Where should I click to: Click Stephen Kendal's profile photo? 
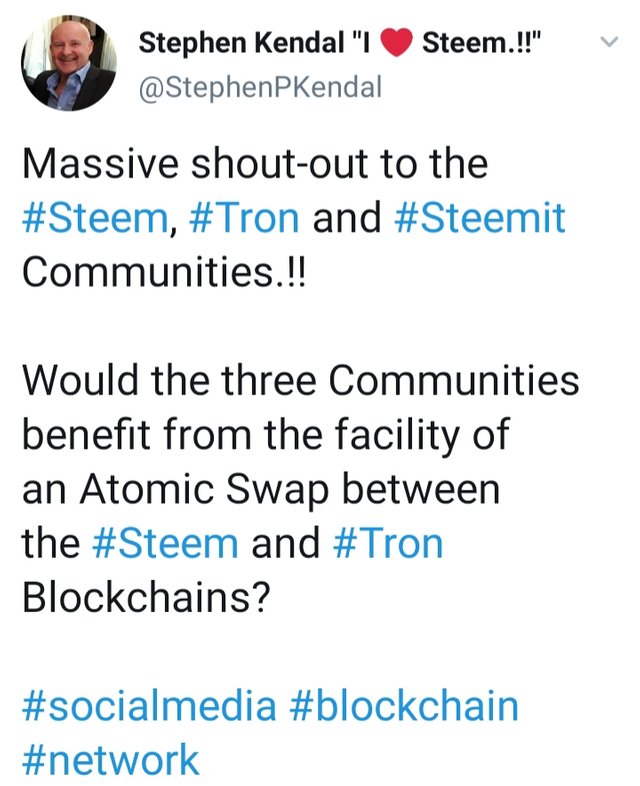68,63
